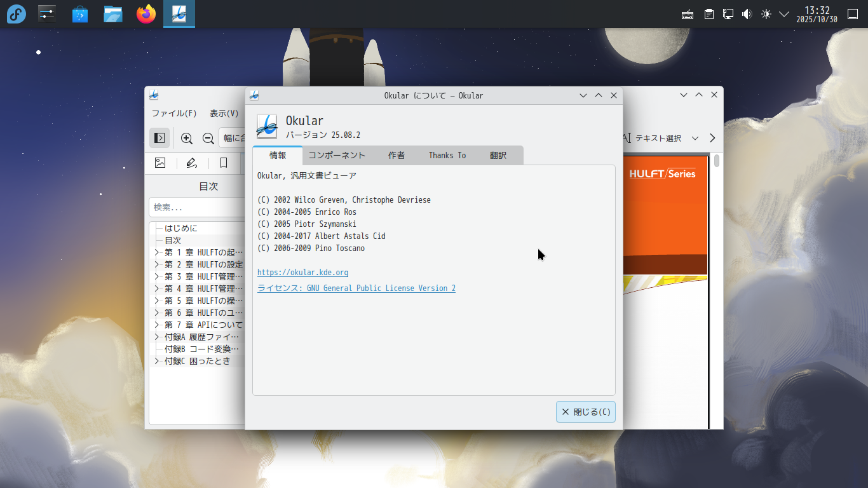The width and height of the screenshot is (868, 488).
Task: Open the Discover software center icon
Action: coord(80,14)
